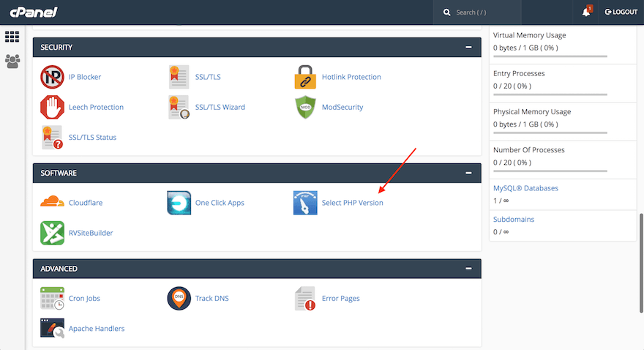The height and width of the screenshot is (350, 644).
Task: Collapse the Security section
Action: (468, 48)
